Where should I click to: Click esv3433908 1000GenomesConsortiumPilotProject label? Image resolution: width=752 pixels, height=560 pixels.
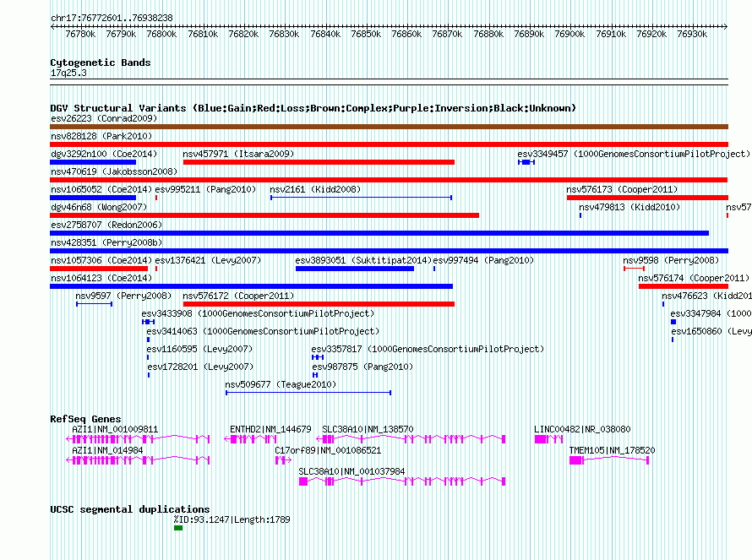(258, 313)
